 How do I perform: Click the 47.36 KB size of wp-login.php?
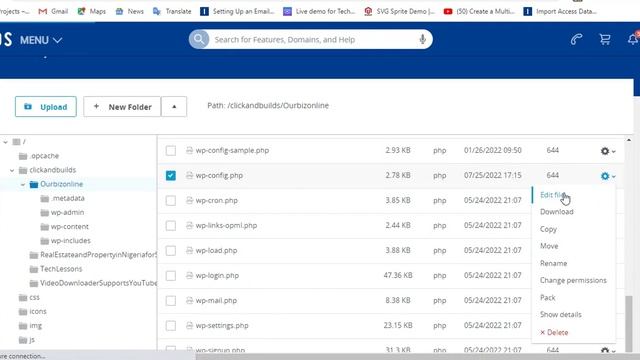(x=398, y=276)
